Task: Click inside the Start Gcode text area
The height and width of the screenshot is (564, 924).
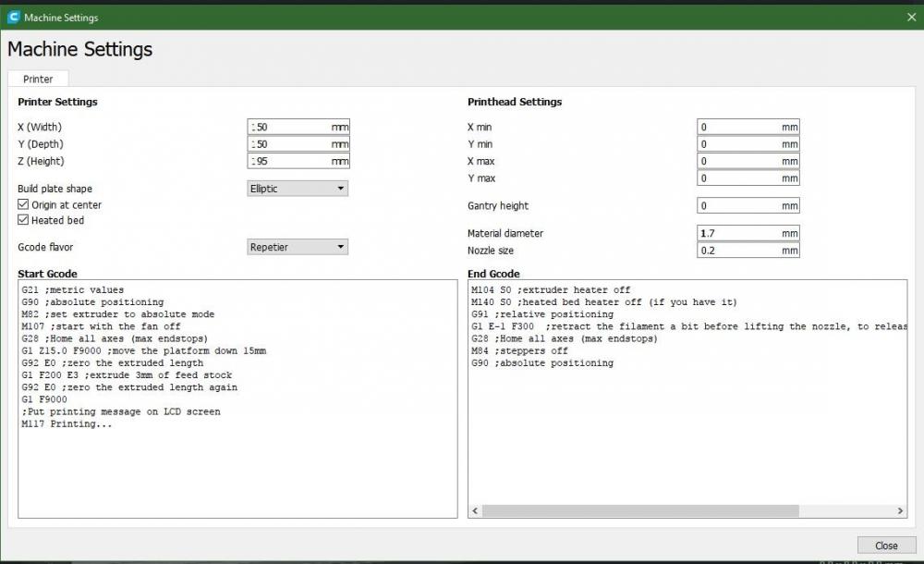Action: click(237, 398)
